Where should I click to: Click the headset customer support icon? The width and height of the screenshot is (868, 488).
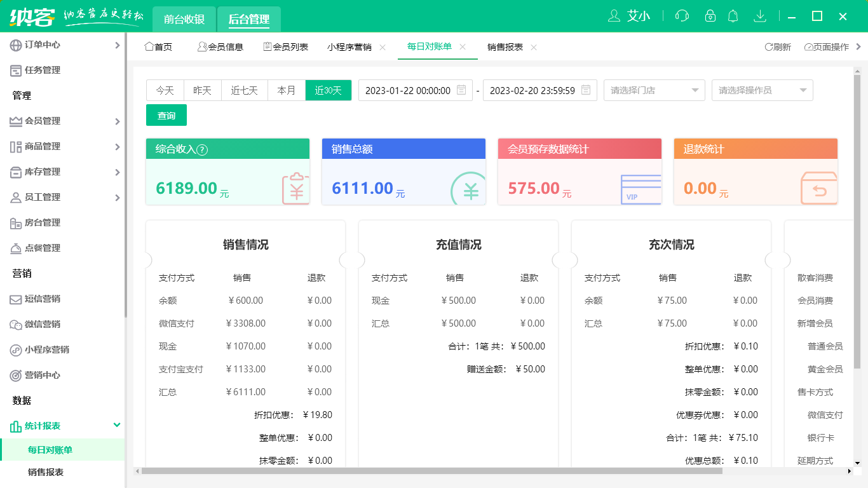point(681,16)
